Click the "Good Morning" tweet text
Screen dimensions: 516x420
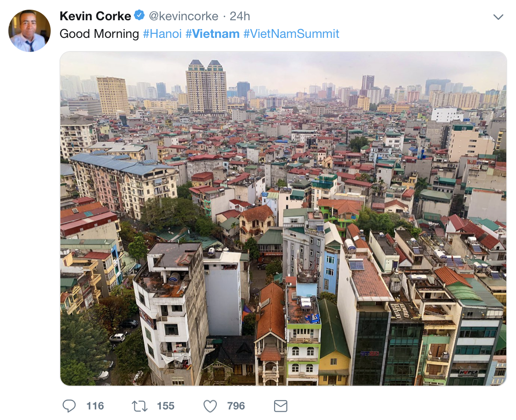[99, 34]
